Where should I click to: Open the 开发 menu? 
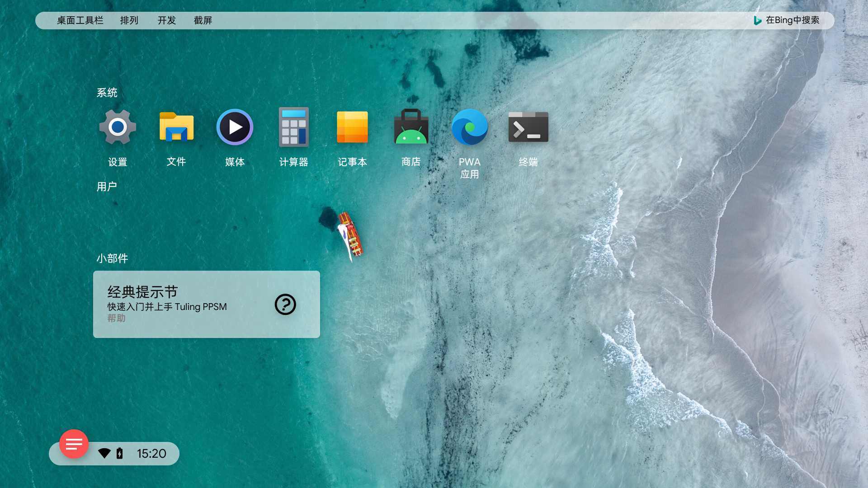click(166, 20)
